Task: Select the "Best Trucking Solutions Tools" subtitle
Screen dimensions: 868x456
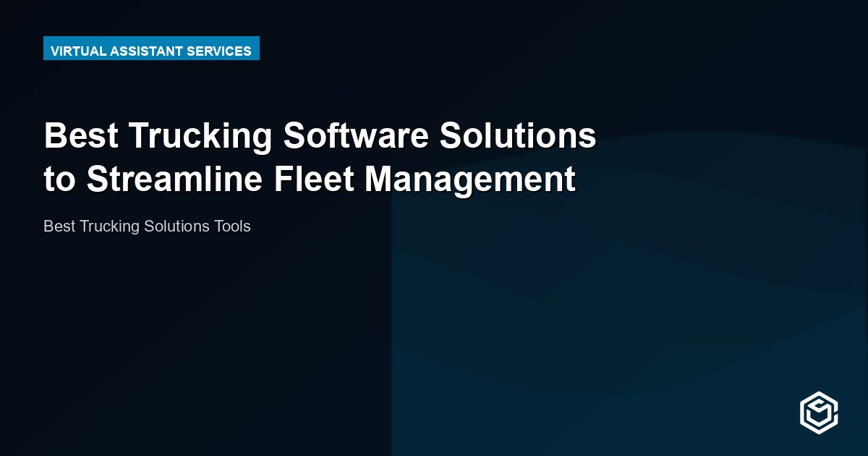Action: tap(147, 227)
